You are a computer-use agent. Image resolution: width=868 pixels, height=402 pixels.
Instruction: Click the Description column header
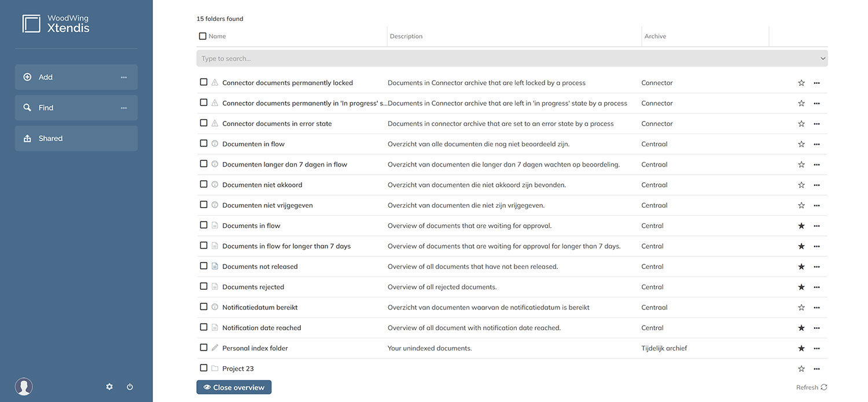[406, 36]
